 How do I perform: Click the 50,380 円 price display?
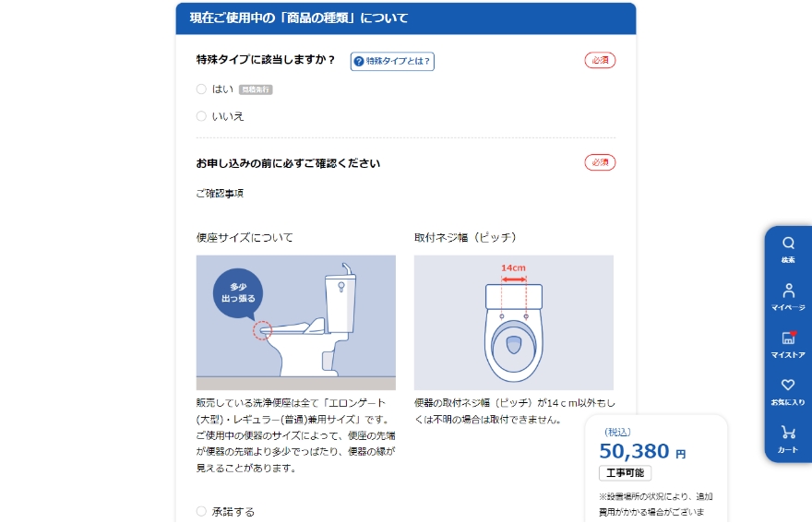tap(642, 451)
